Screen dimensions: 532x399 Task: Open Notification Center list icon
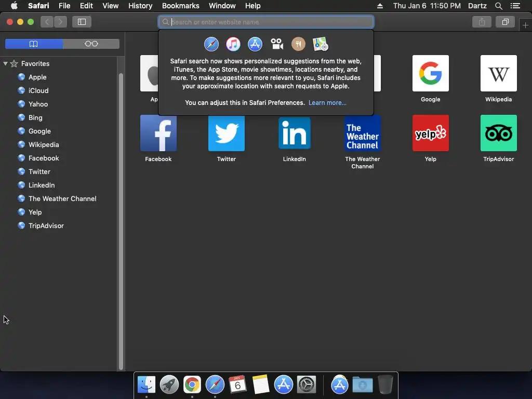(515, 6)
